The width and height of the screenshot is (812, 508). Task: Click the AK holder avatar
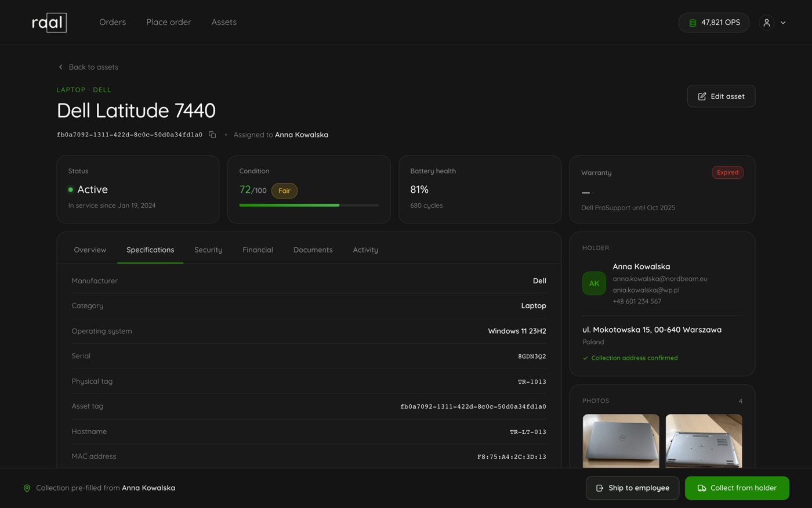click(x=594, y=283)
